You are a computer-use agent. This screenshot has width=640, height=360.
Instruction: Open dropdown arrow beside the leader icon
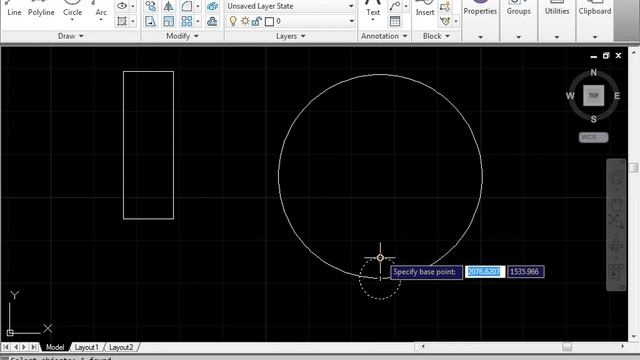(x=406, y=6)
